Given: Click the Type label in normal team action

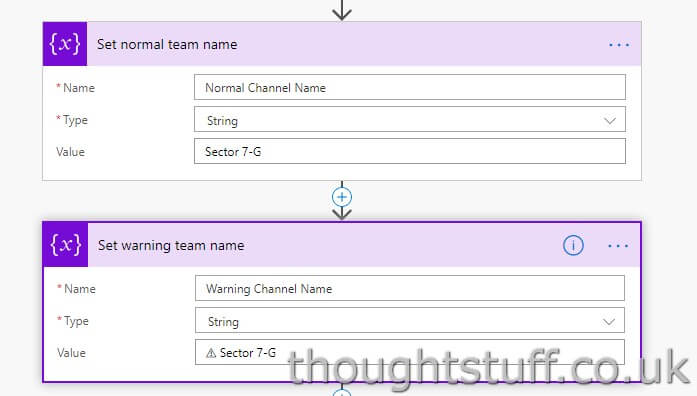Looking at the screenshot, I should click(75, 120).
